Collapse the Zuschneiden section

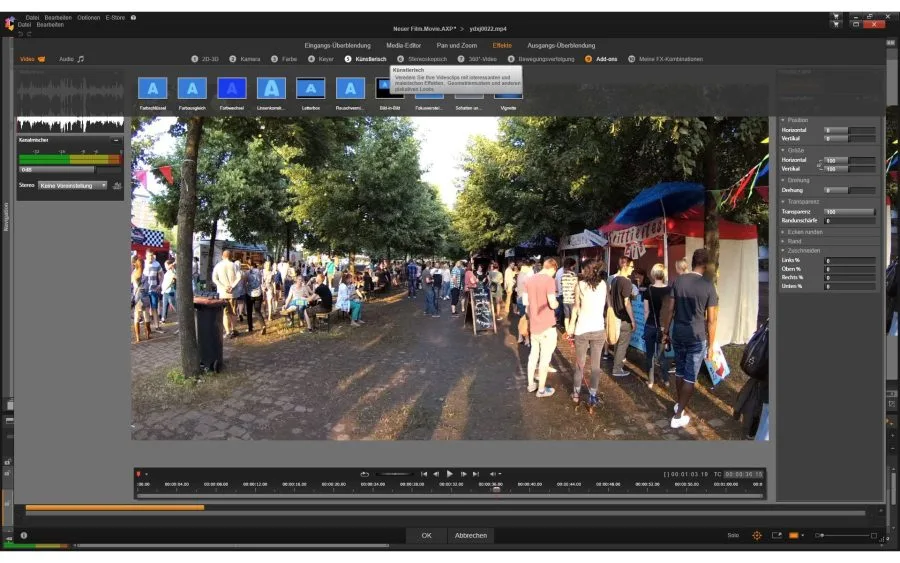783,251
